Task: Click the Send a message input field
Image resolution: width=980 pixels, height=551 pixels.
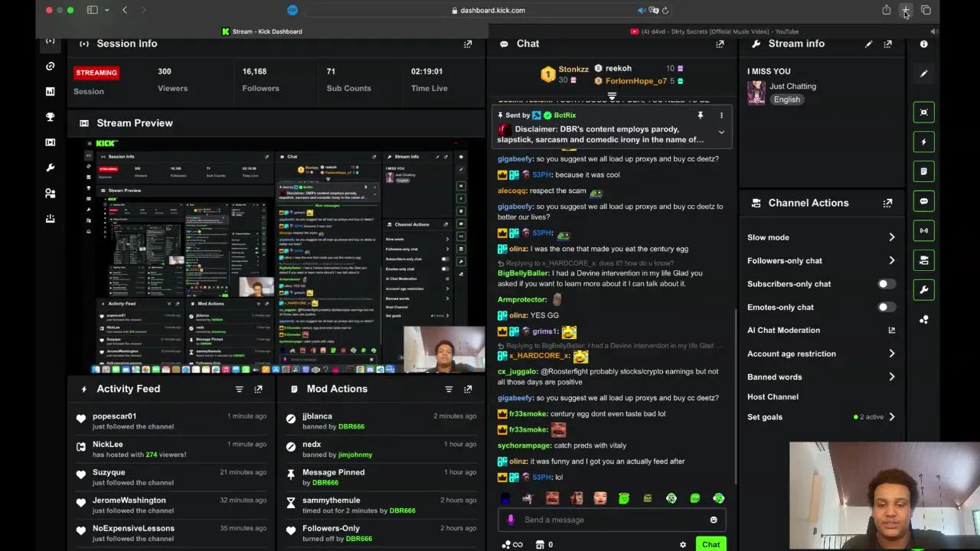Action: coord(612,520)
